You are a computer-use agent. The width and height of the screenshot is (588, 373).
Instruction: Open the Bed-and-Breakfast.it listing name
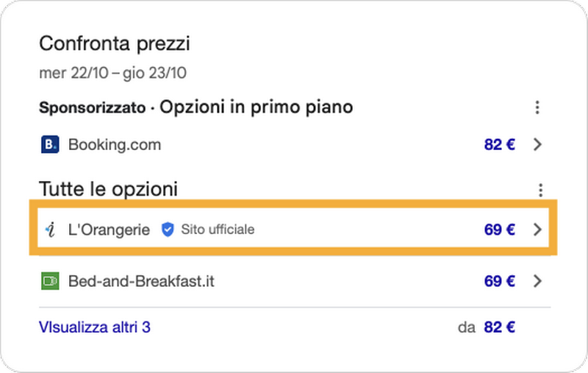141,280
